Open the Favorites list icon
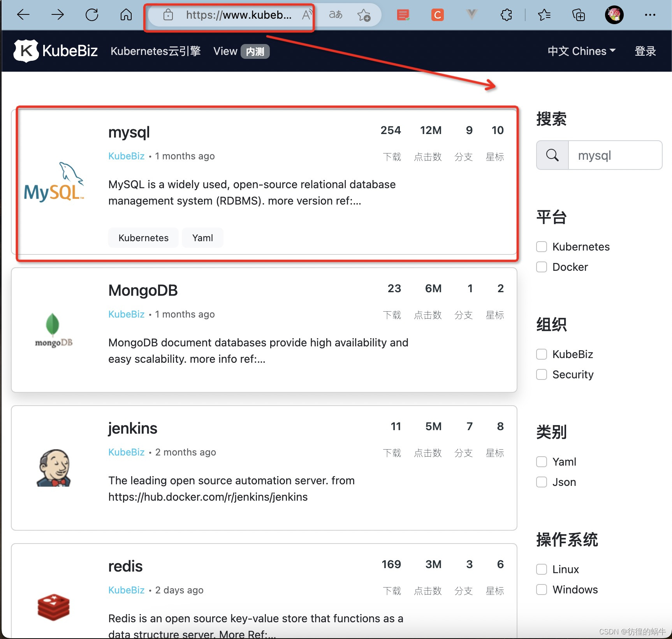672x639 pixels. tap(544, 15)
